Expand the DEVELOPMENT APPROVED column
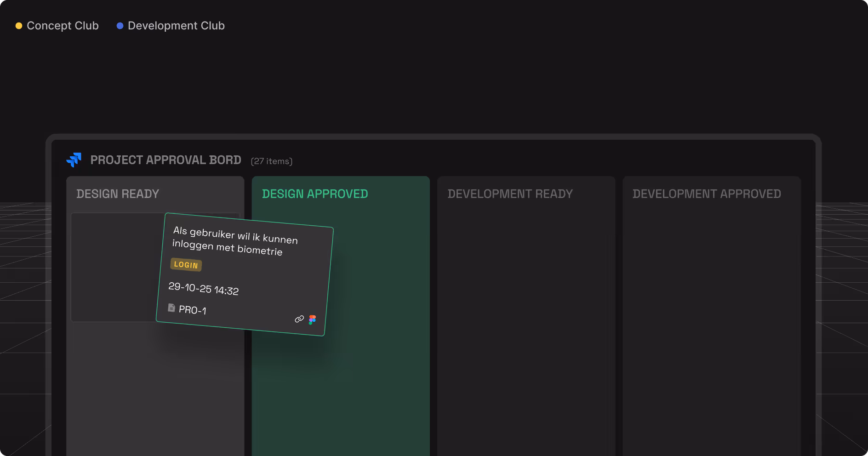868x456 pixels. [707, 194]
